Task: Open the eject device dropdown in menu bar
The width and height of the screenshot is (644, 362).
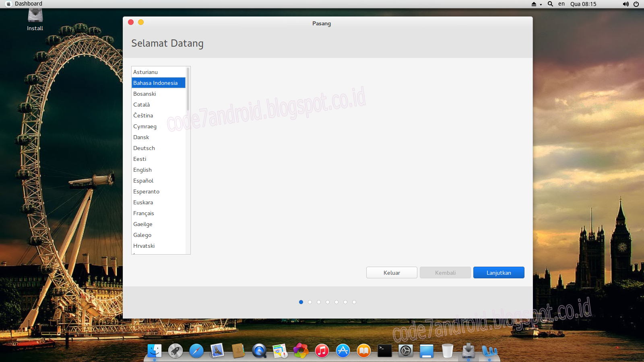Action: pos(535,4)
